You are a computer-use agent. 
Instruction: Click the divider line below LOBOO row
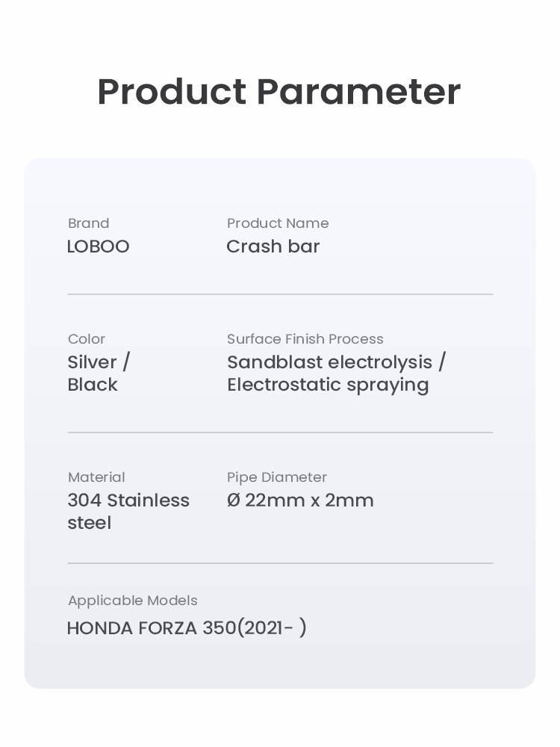280,294
